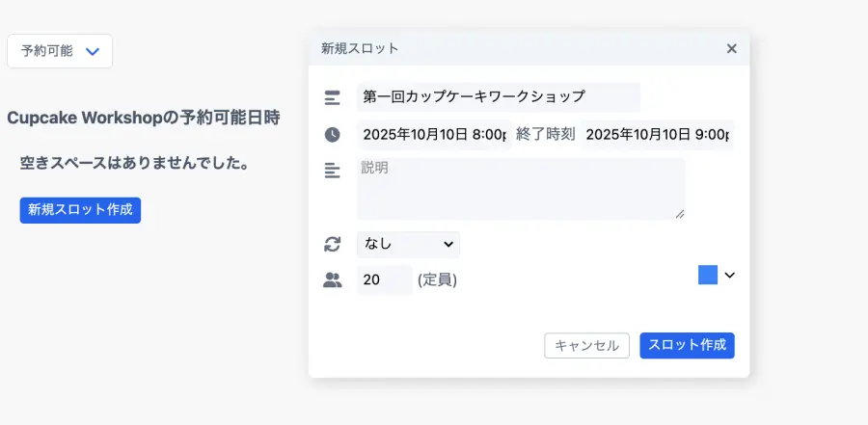Click the capacity field showing 20
Screen dimensions: 868x425
click(383, 280)
